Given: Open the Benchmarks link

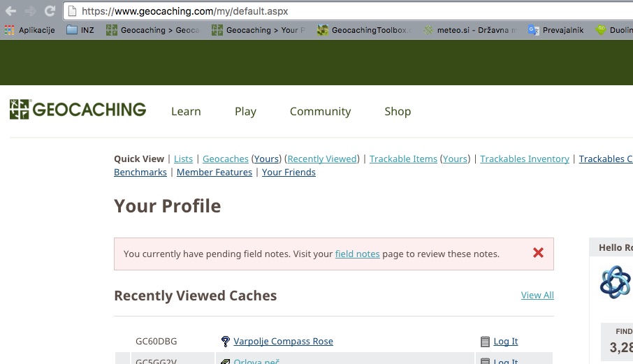Looking at the screenshot, I should [140, 173].
